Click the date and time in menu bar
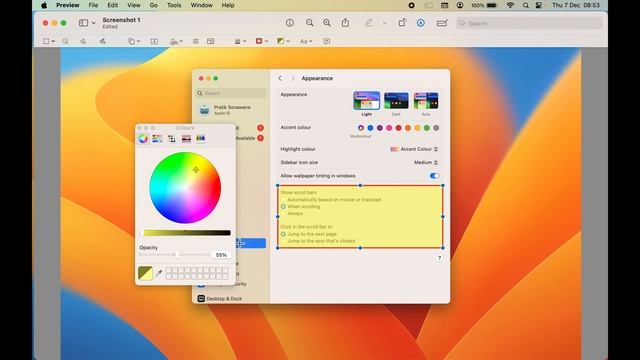The width and height of the screenshot is (640, 360). tap(576, 5)
